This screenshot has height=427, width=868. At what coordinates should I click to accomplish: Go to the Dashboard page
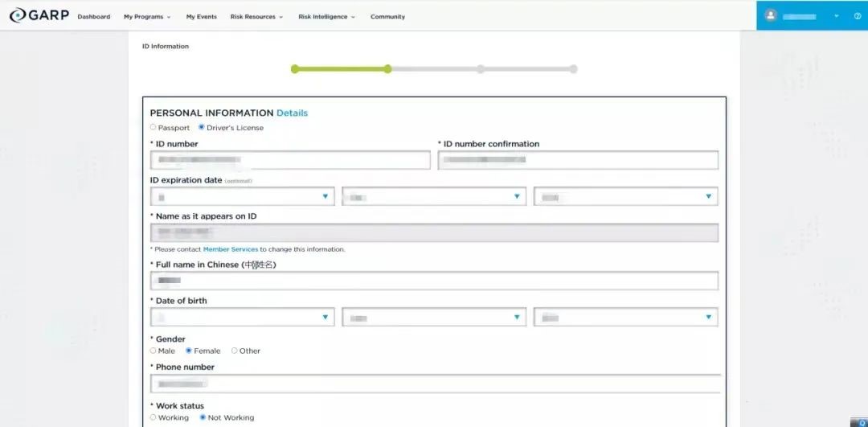click(94, 17)
